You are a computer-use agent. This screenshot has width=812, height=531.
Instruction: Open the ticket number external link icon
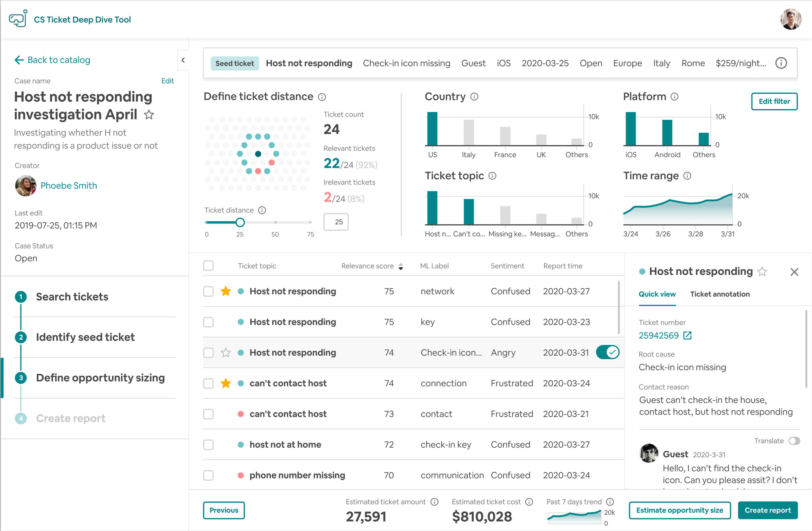pos(687,335)
